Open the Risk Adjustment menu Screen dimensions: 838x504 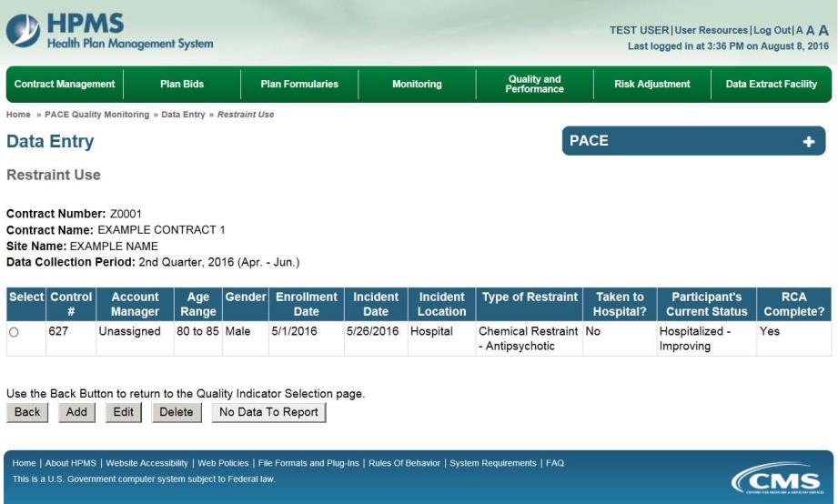pyautogui.click(x=652, y=84)
